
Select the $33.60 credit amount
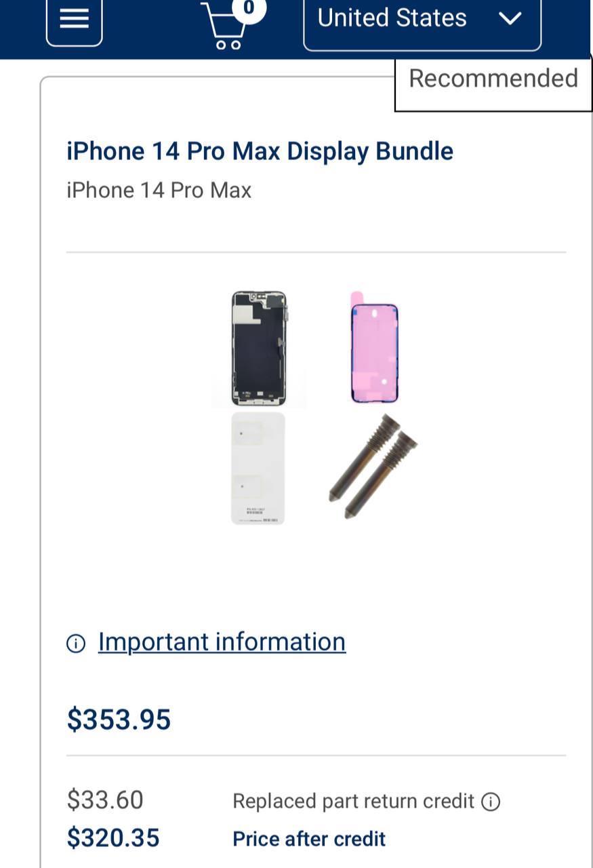(105, 800)
